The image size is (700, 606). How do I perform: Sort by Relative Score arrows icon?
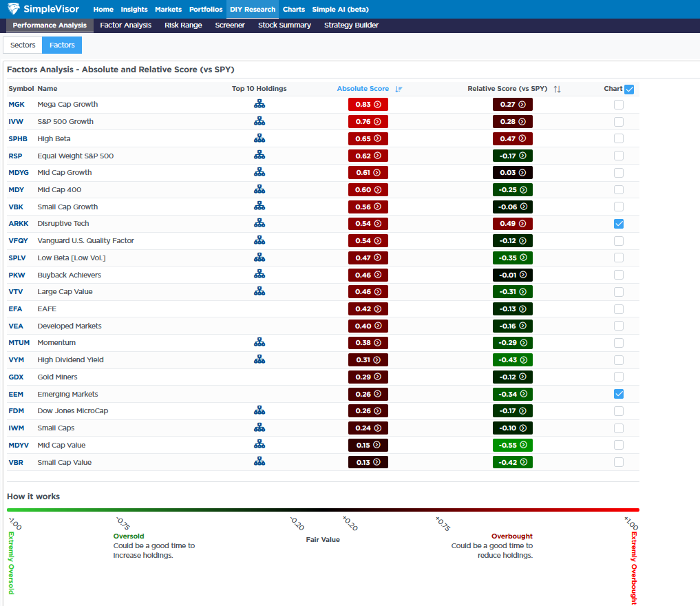[557, 89]
